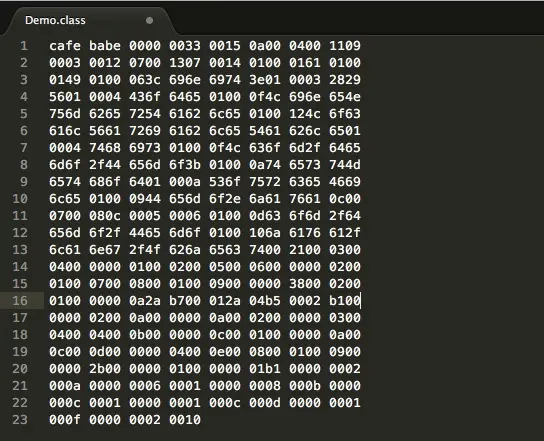Click hex value '000f' on line 23
The image size is (544, 441).
click(x=65, y=419)
